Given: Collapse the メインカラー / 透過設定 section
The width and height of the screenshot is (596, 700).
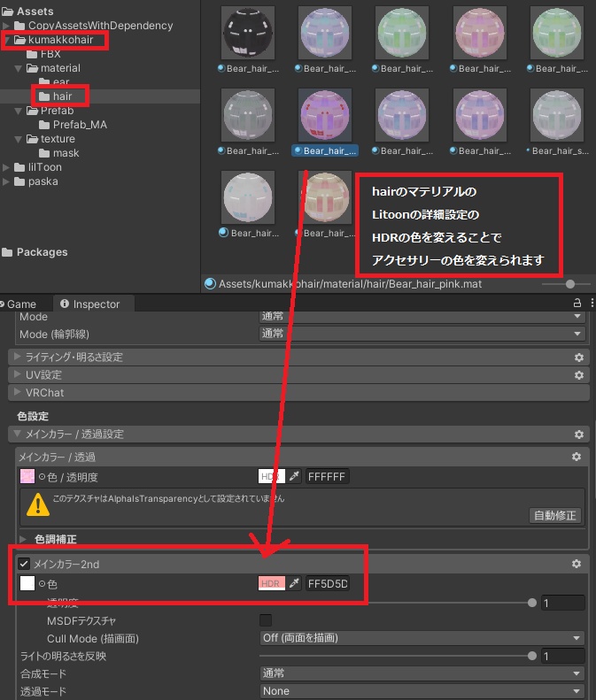Looking at the screenshot, I should [18, 434].
